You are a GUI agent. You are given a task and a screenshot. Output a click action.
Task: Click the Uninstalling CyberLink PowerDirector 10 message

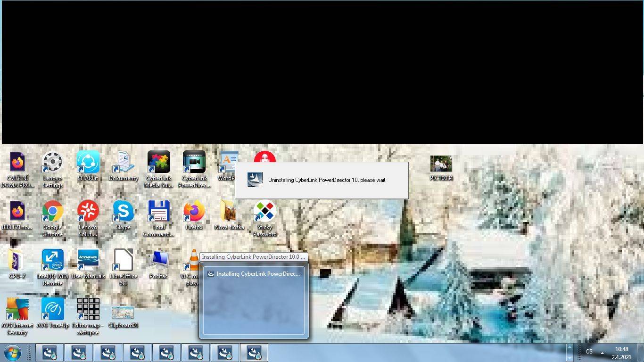coord(327,180)
